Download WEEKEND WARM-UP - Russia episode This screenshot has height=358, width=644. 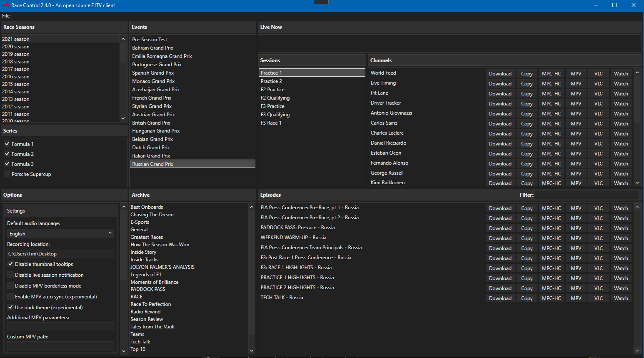point(500,238)
